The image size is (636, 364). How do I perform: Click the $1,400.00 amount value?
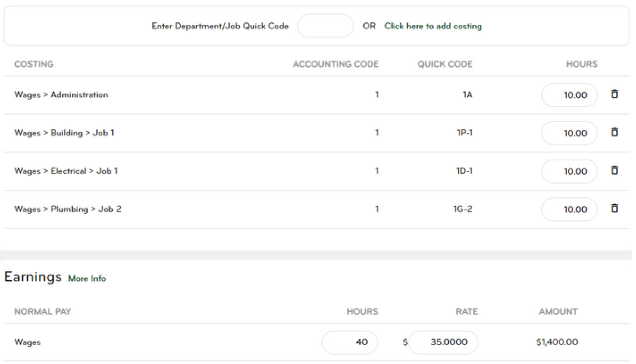pyautogui.click(x=557, y=342)
